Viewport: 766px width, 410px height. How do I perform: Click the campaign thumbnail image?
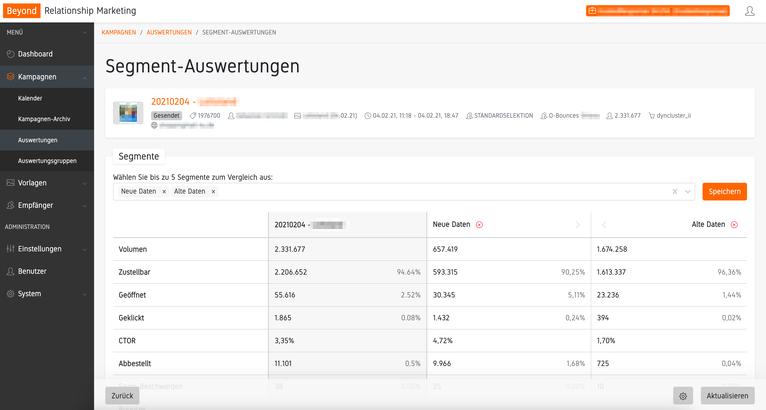pyautogui.click(x=128, y=113)
